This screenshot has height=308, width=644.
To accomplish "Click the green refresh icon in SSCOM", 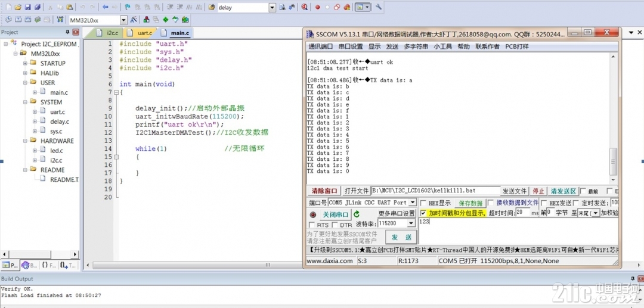I will click(357, 214).
